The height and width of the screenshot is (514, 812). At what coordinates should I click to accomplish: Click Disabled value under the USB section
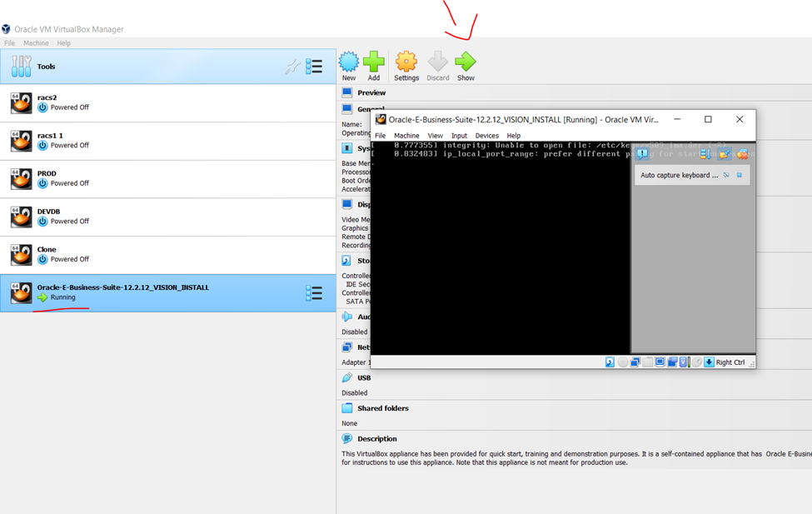(x=354, y=392)
